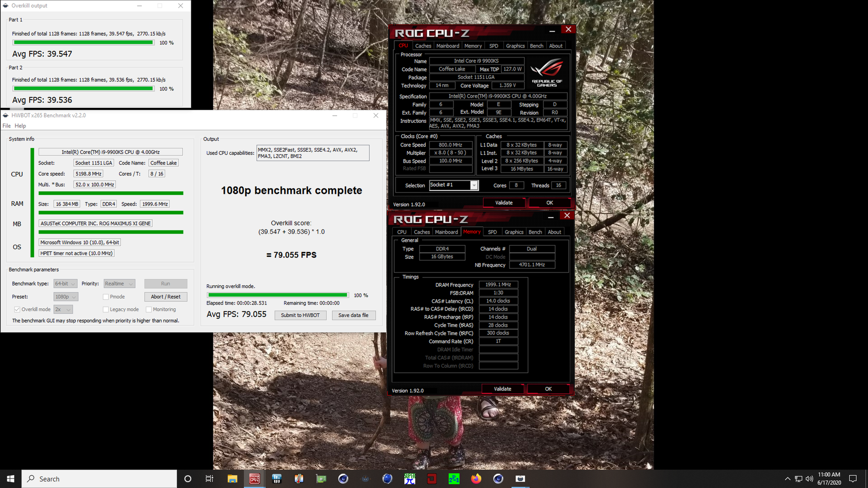
Task: Open the File menu in HWBOT benchmark
Action: pos(6,126)
